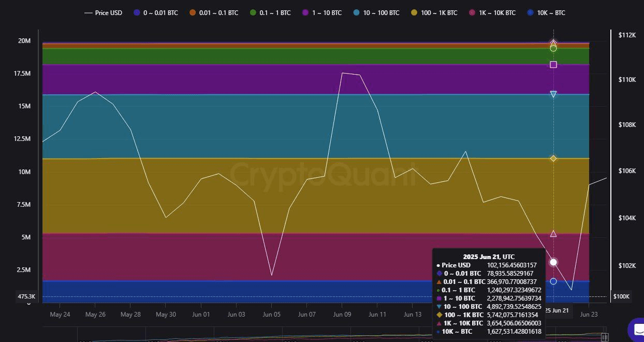644x342 pixels.
Task: Hide the 0 ~ 0.01 BTC series
Action: 155,12
